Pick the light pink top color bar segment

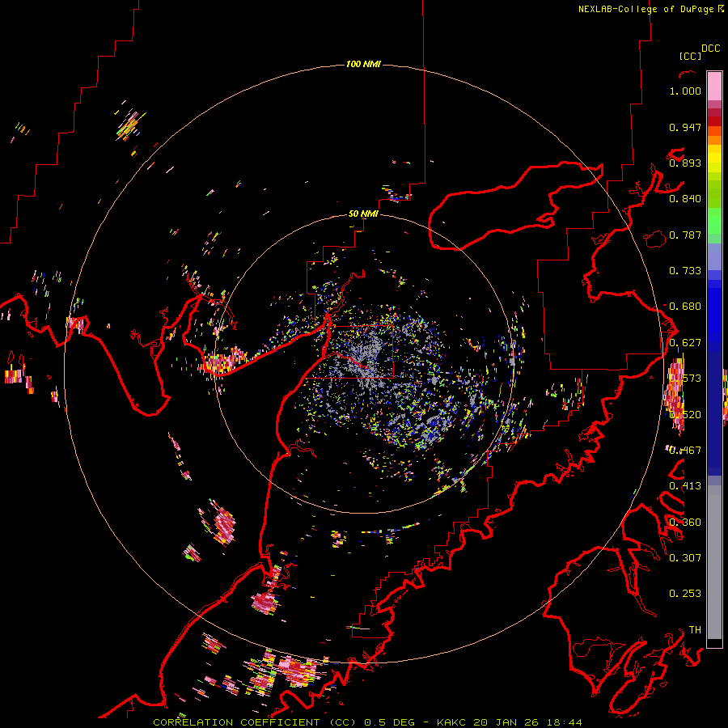(714, 86)
